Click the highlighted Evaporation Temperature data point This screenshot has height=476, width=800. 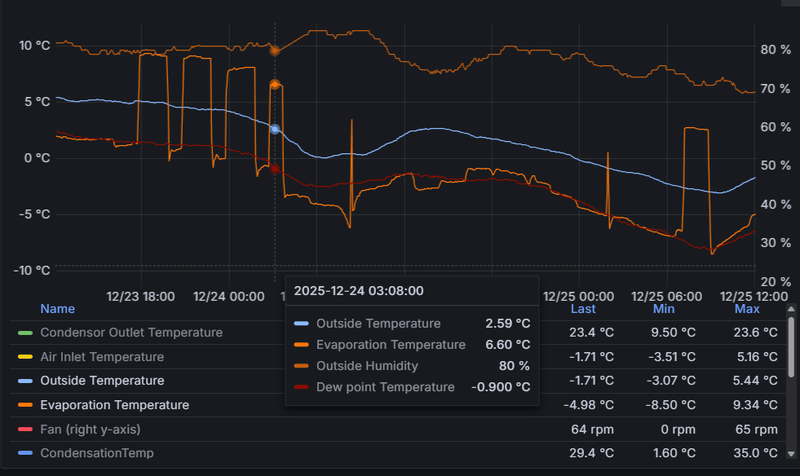[274, 84]
